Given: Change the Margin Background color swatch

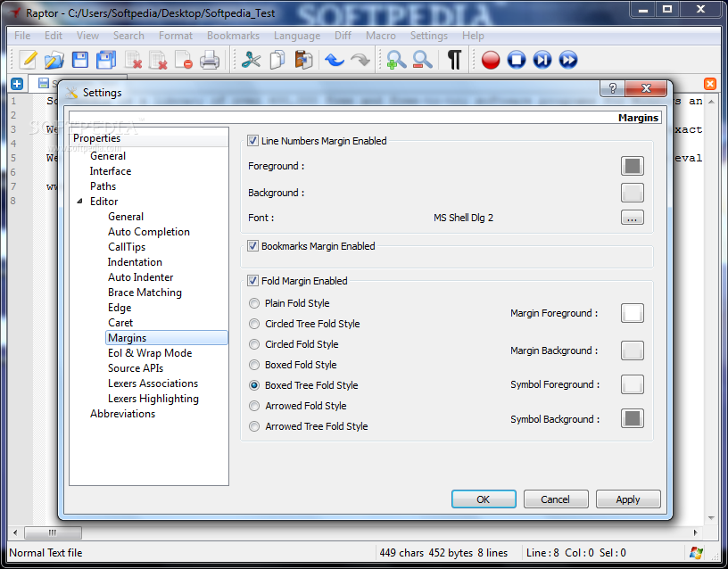Looking at the screenshot, I should 633,350.
